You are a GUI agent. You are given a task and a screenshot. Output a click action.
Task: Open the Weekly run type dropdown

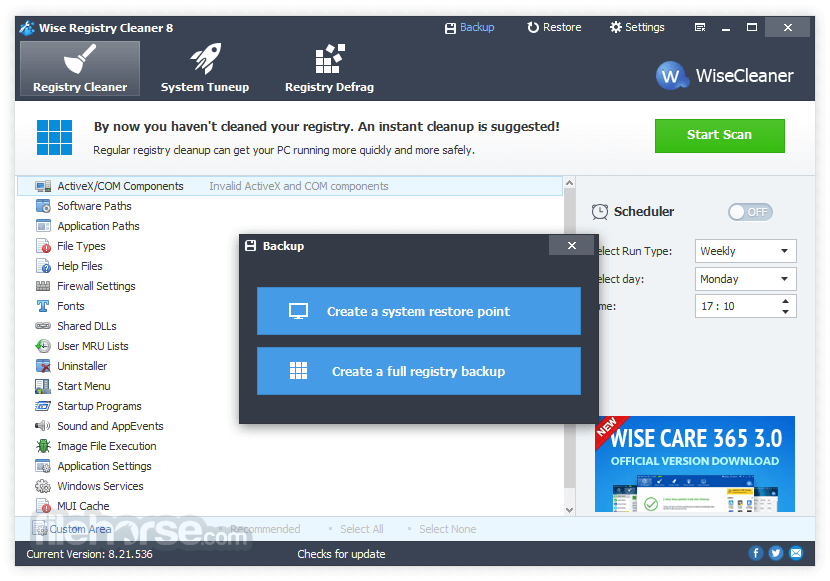coord(745,251)
